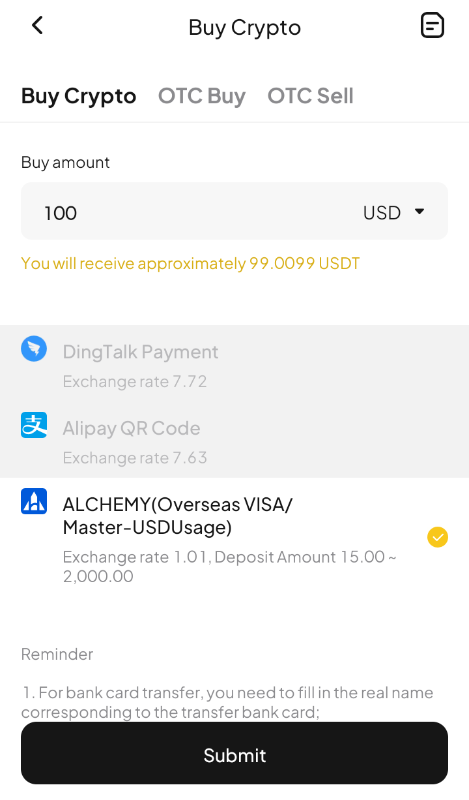
Task: Tap the ALCHEMY payment logo
Action: 34,501
